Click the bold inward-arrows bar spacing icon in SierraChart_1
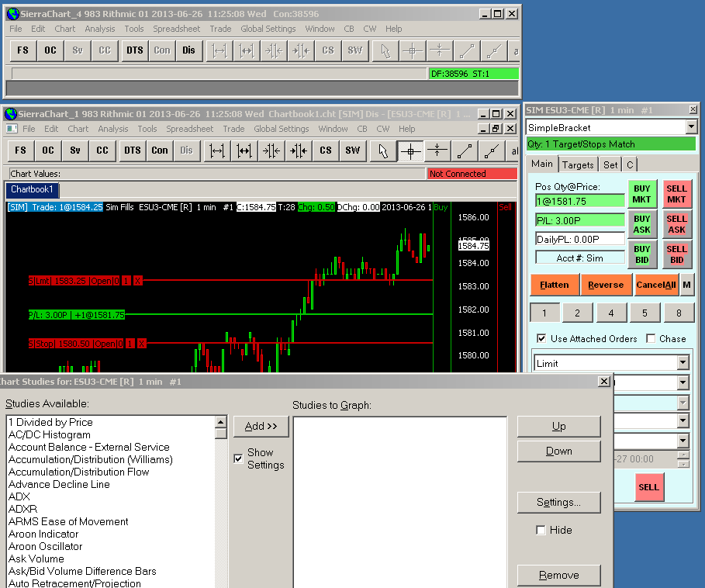This screenshot has width=705, height=588. click(x=299, y=150)
